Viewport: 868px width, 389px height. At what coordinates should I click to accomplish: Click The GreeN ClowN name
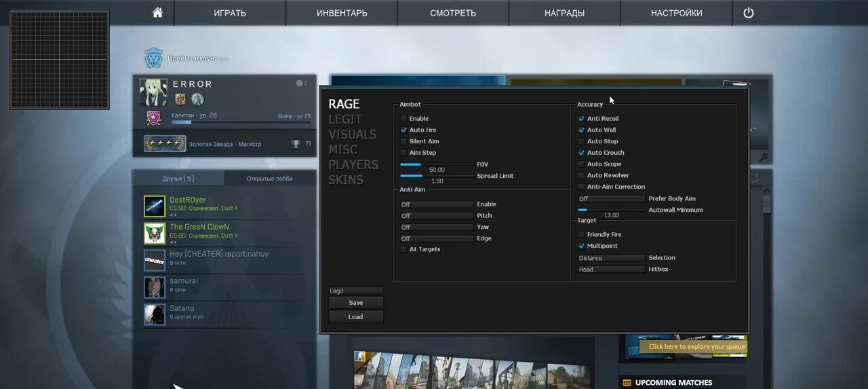(x=199, y=227)
